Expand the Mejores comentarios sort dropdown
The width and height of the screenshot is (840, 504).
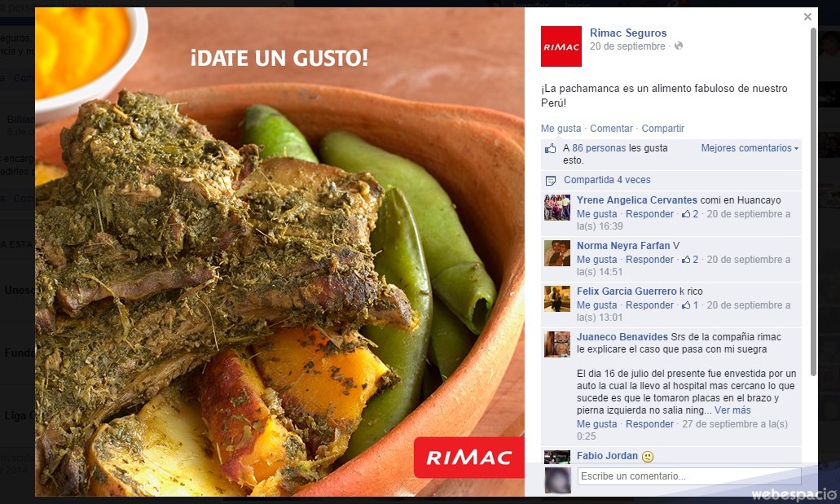point(750,148)
